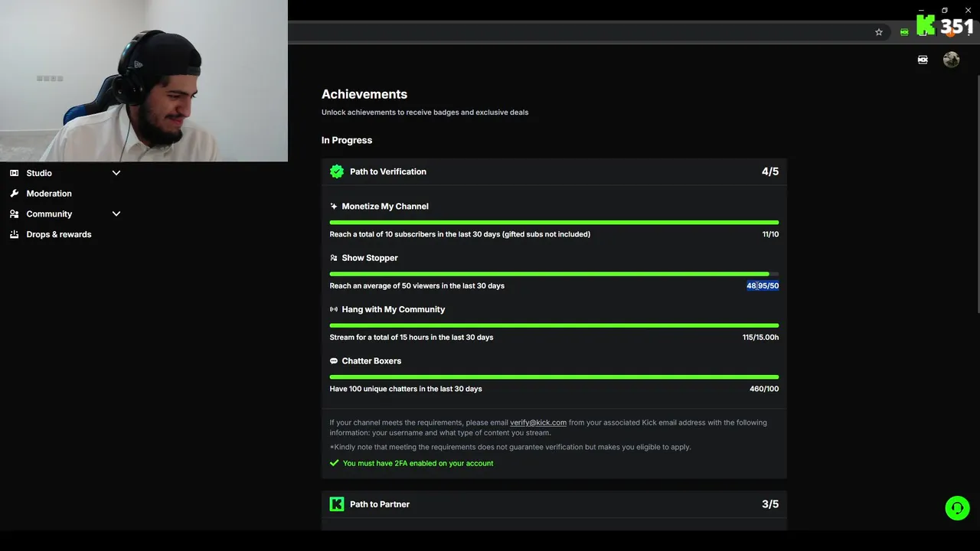Viewport: 980px width, 551px height.
Task: Collapse the Path to Verification header
Action: click(554, 171)
